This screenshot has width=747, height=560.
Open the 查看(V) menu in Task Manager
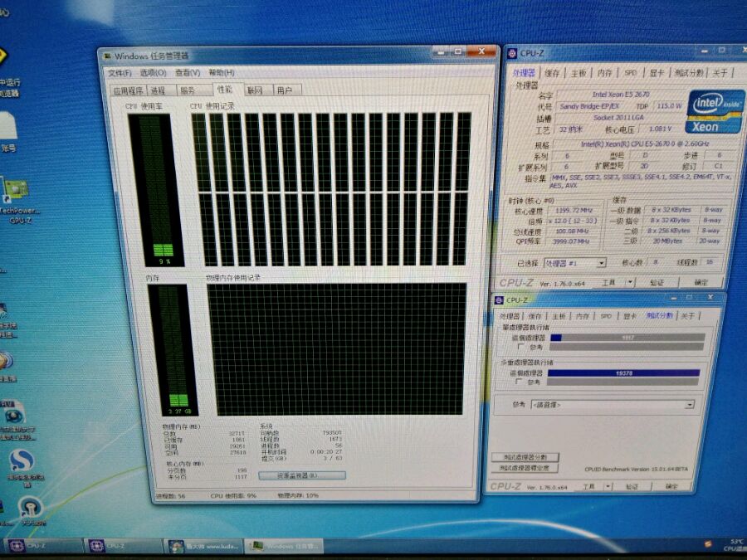click(188, 73)
